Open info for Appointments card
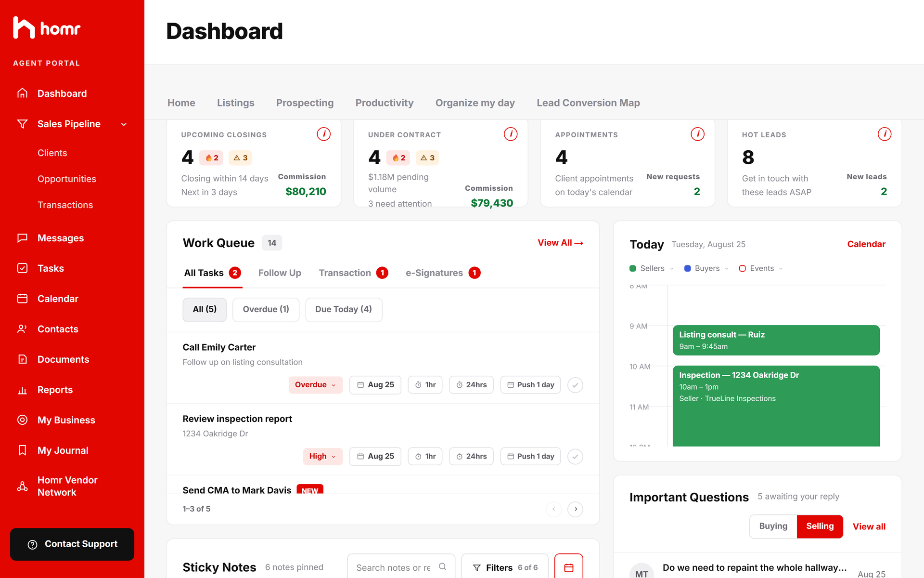Screen dimensions: 924x578 tap(698, 134)
